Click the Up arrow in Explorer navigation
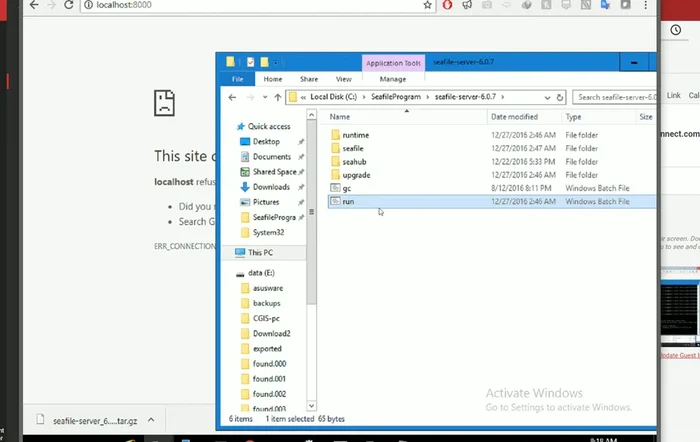 pyautogui.click(x=277, y=97)
